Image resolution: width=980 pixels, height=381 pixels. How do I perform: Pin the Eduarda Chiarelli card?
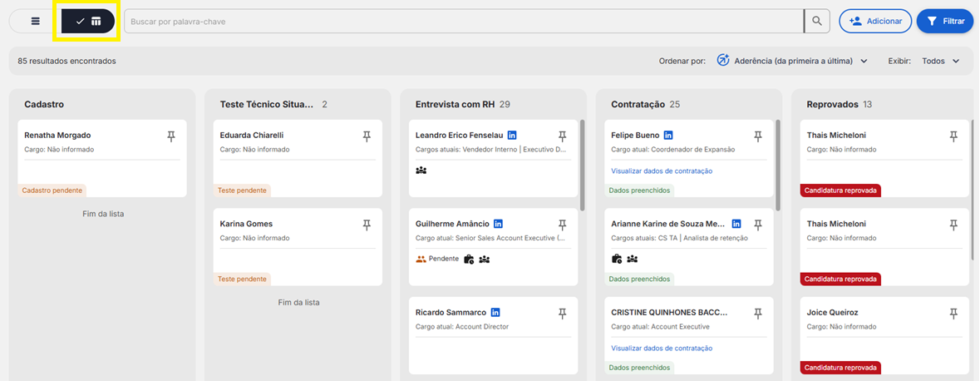coord(367,136)
